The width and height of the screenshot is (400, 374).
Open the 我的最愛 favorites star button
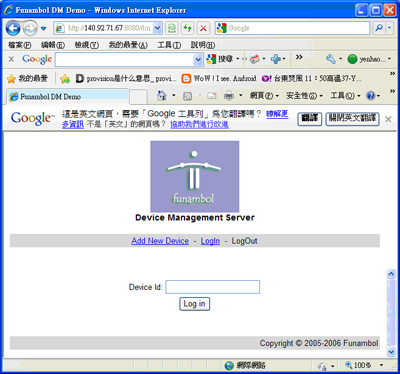27,79
